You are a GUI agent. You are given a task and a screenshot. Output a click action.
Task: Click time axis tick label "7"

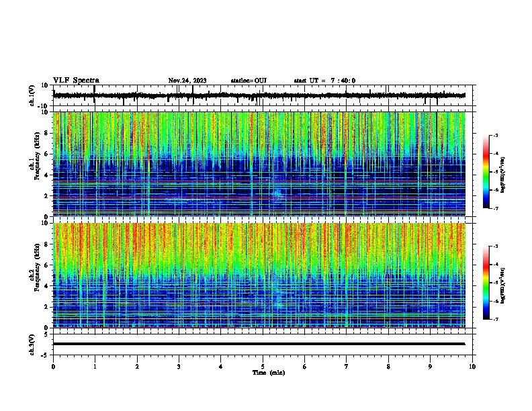click(x=347, y=367)
